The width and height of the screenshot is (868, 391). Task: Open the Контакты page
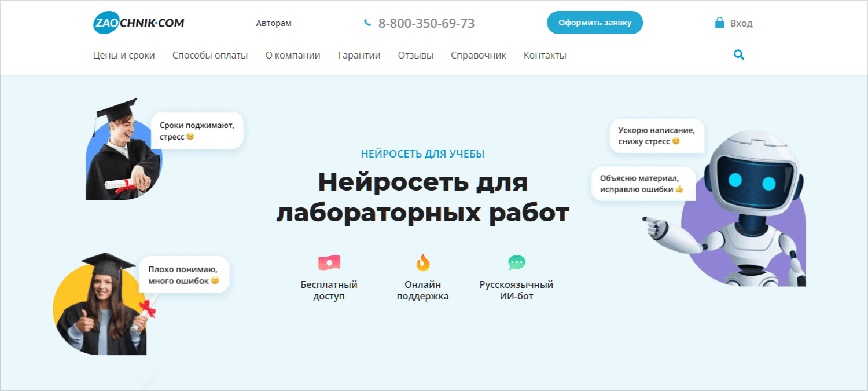tap(545, 56)
